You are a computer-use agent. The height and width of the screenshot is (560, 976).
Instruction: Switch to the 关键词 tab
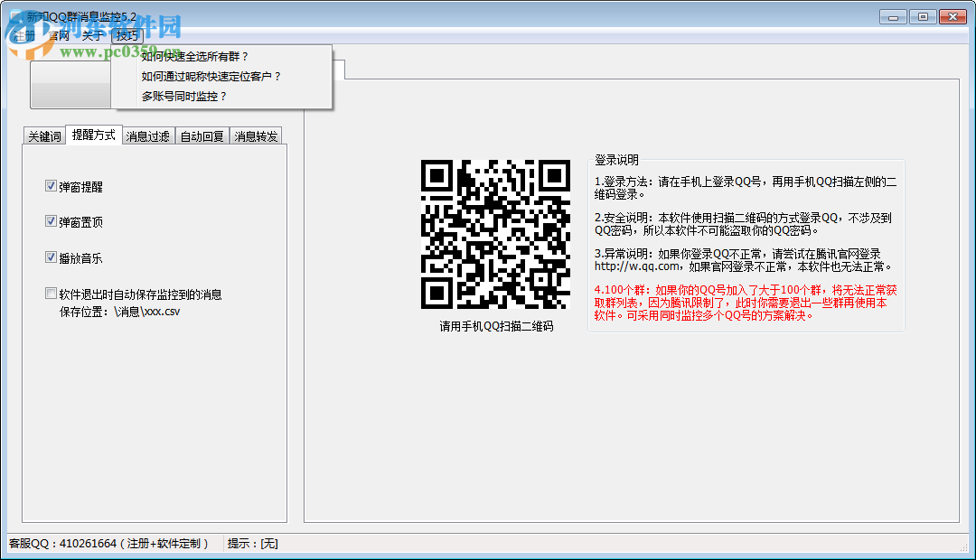tap(44, 136)
